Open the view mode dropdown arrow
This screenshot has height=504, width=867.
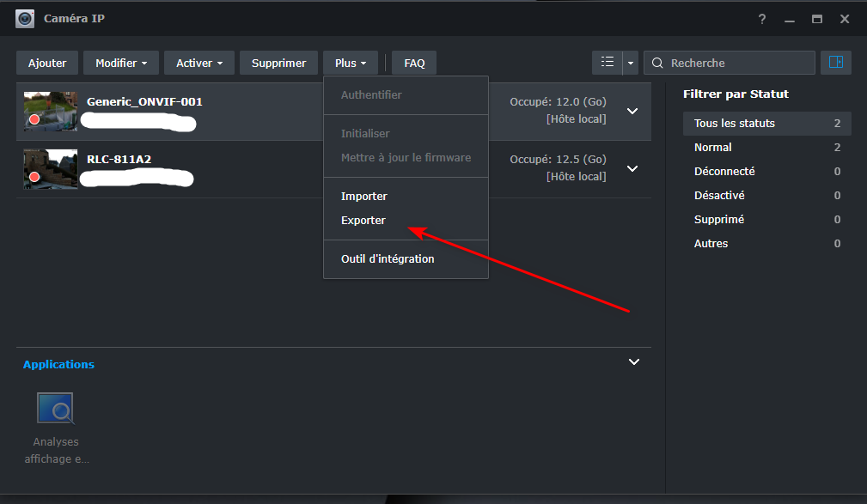tap(632, 63)
